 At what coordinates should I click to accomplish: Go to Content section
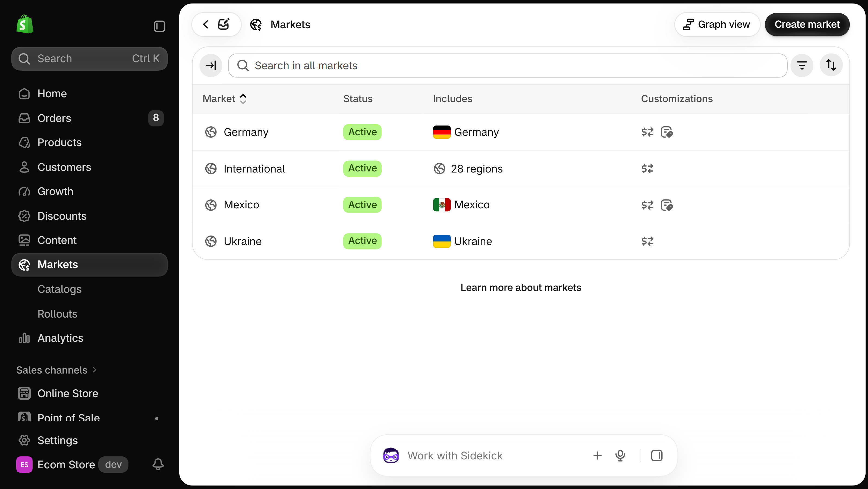pyautogui.click(x=90, y=240)
